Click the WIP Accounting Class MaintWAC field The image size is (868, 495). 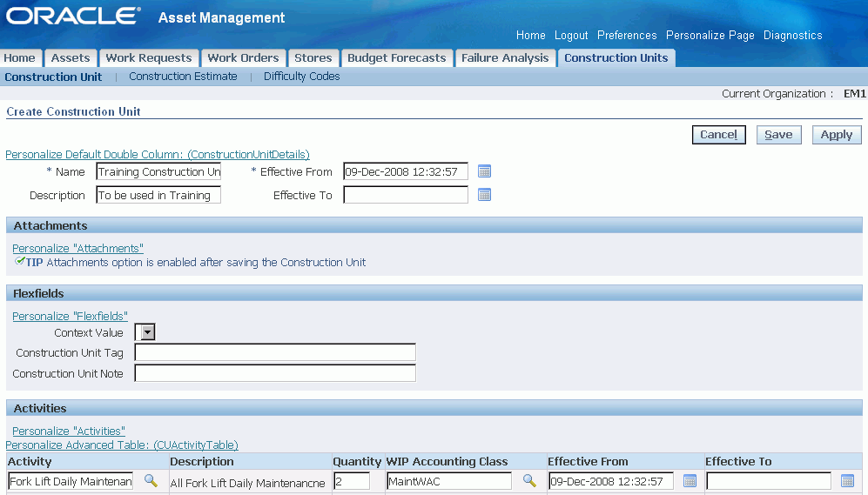(x=449, y=480)
